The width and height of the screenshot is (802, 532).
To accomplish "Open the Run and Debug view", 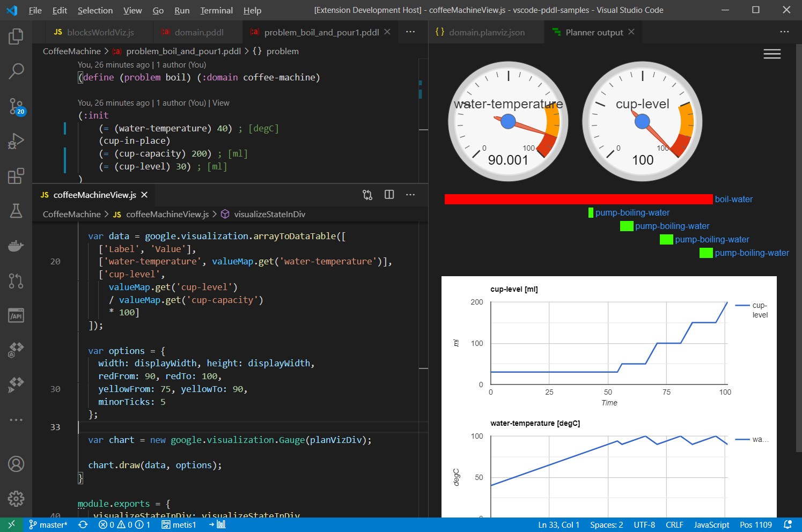I will pos(16,141).
